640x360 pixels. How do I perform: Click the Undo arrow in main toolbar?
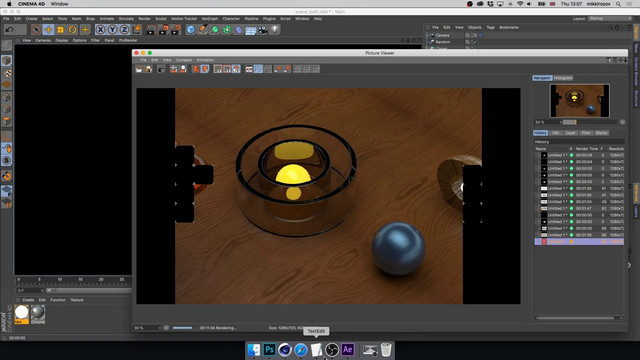click(x=10, y=29)
